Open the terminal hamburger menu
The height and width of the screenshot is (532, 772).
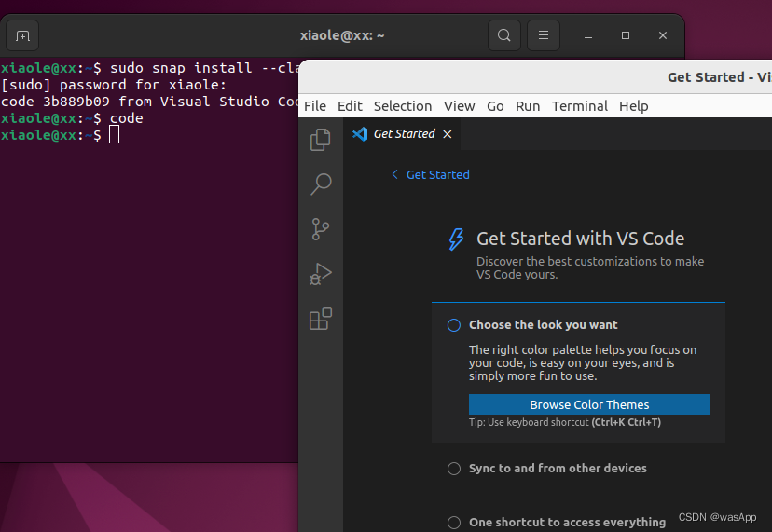(x=543, y=35)
